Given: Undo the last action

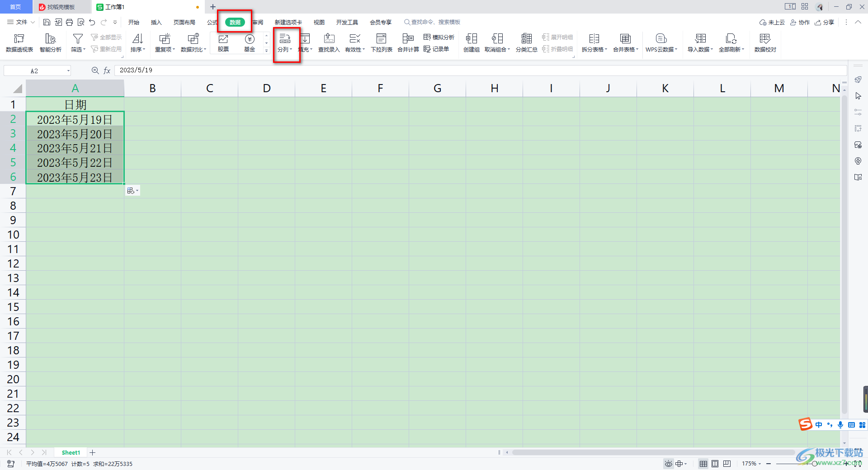Looking at the screenshot, I should (x=92, y=22).
